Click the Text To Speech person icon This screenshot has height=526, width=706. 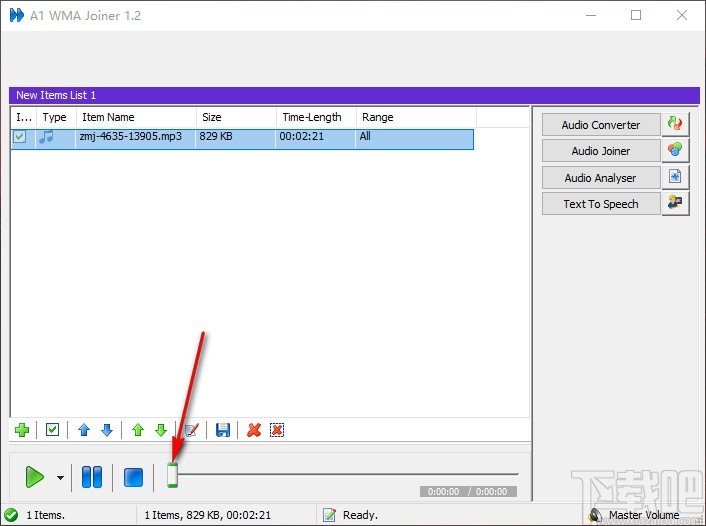pos(675,203)
